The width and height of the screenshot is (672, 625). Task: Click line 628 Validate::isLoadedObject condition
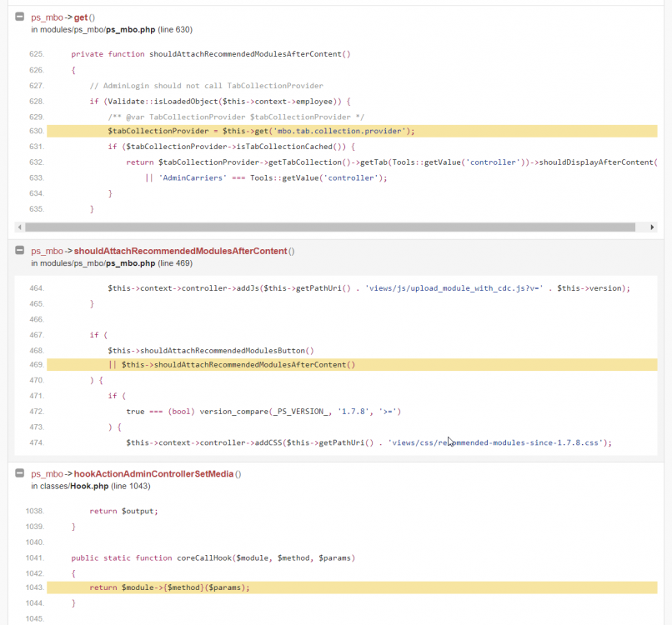pyautogui.click(x=220, y=102)
